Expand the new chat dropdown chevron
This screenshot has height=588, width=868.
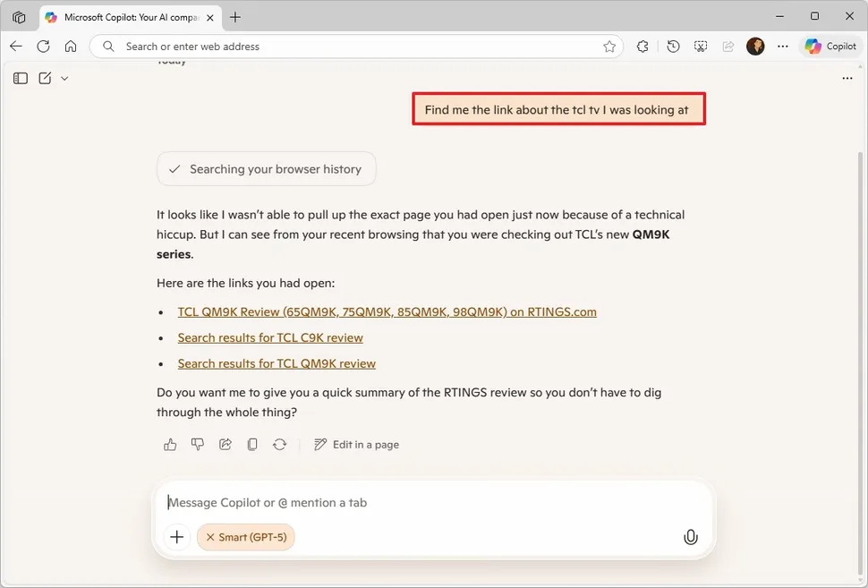64,78
